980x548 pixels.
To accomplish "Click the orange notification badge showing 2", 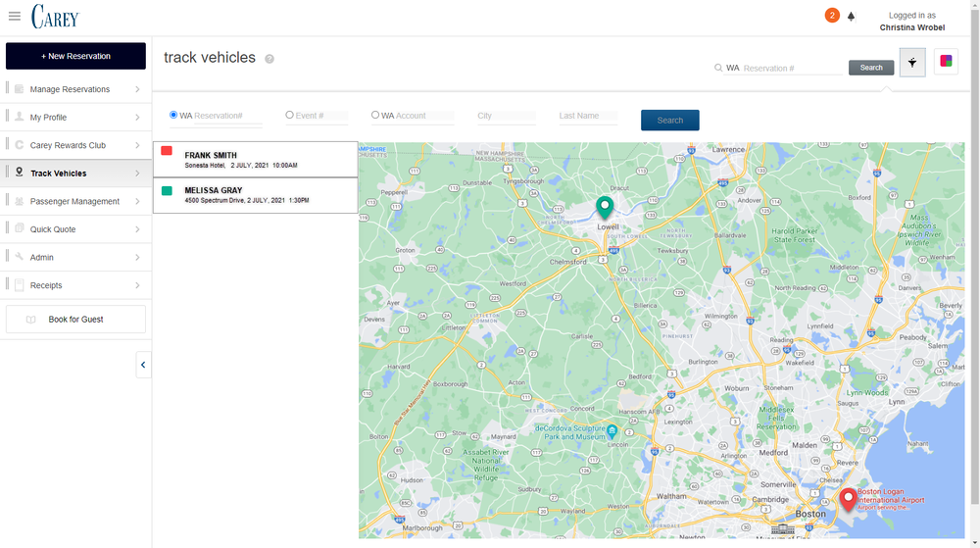I will pos(832,16).
